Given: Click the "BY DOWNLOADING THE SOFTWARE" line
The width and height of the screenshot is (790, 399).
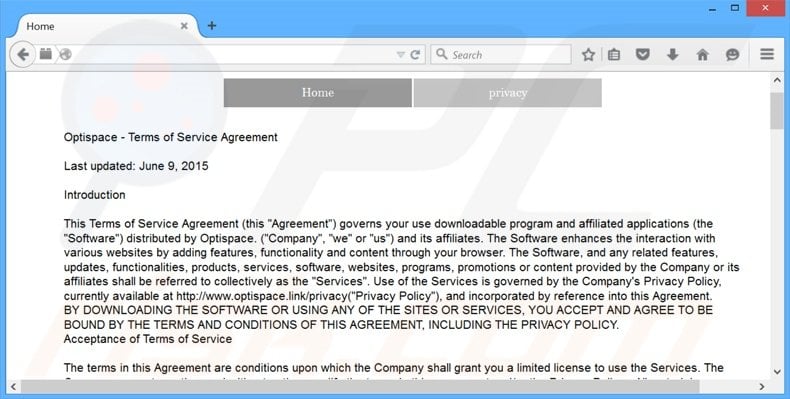Looking at the screenshot, I should 388,310.
